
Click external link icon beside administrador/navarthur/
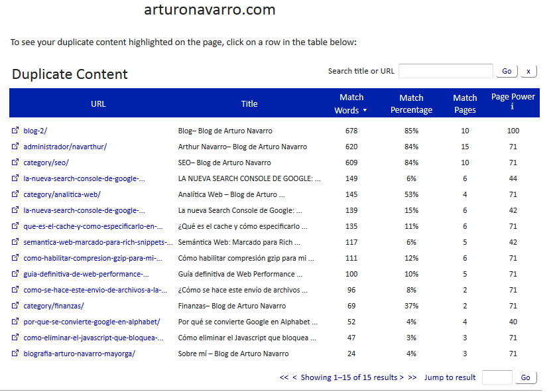(15, 146)
